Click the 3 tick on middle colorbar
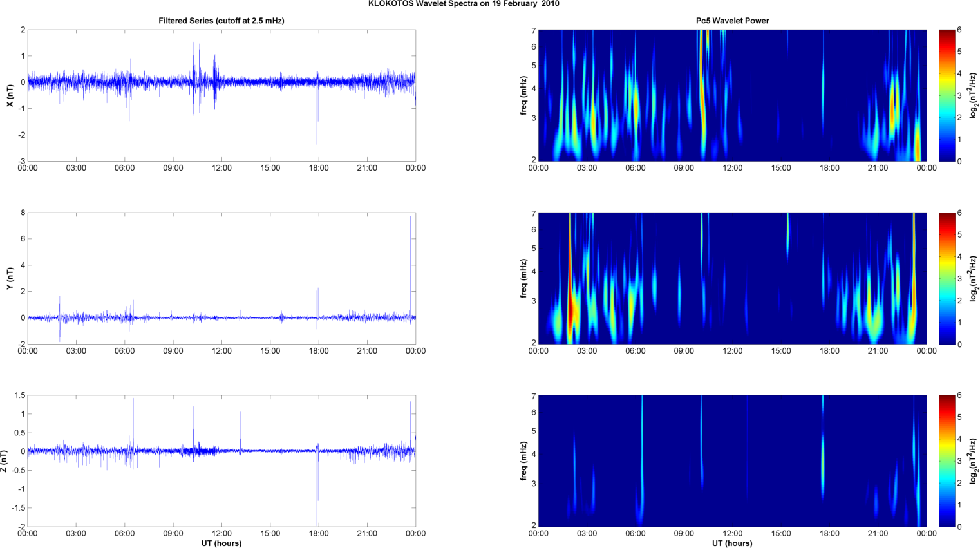 (959, 278)
